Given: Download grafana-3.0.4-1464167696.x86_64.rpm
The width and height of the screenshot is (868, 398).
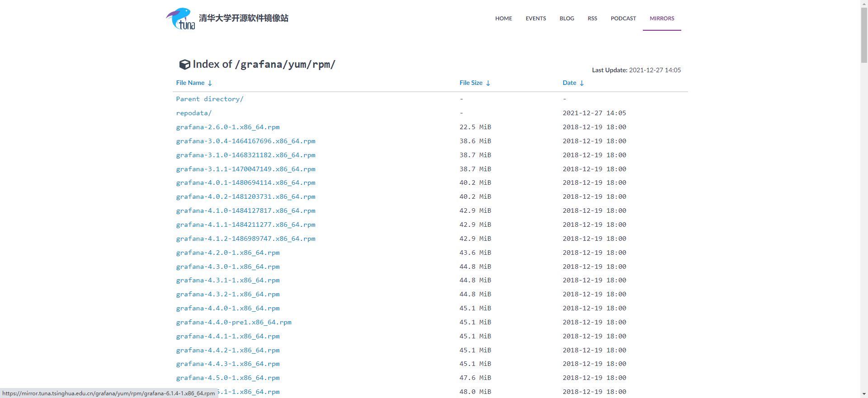Looking at the screenshot, I should coord(245,141).
